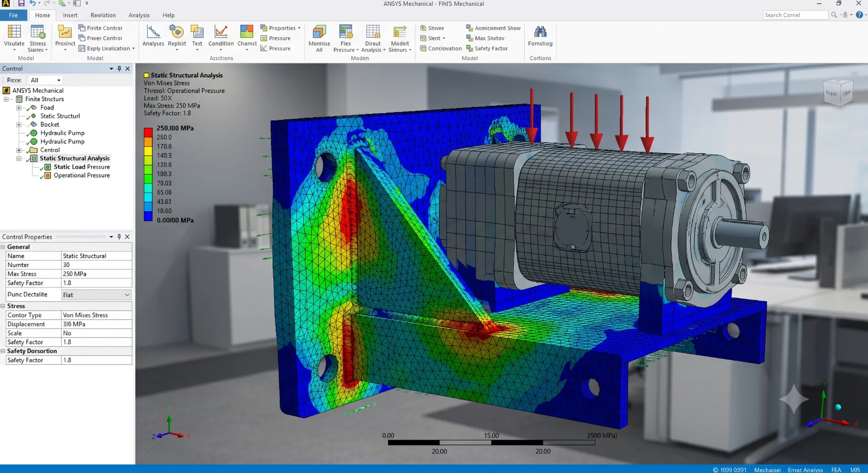Collapse Finite Strıcturs tree node
The image size is (868, 473).
[6, 99]
